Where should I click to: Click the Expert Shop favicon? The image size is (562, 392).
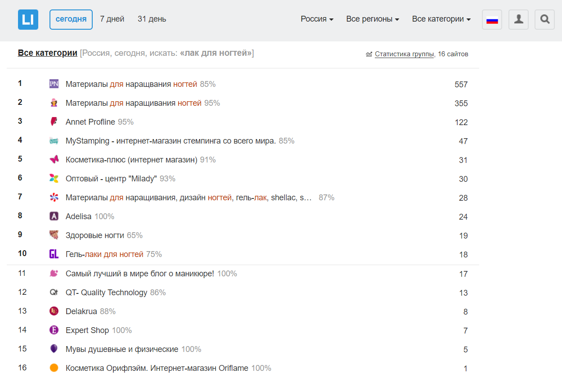point(54,330)
